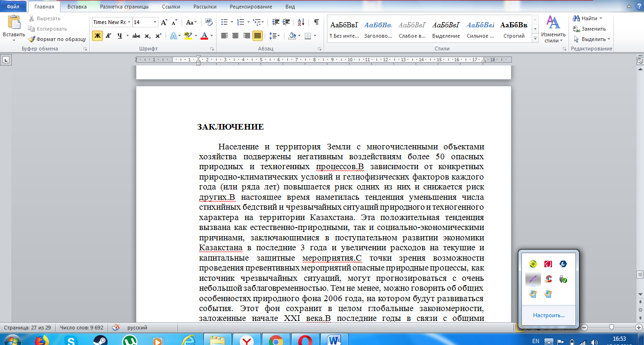Apply strikethrough formatting

pyautogui.click(x=136, y=36)
